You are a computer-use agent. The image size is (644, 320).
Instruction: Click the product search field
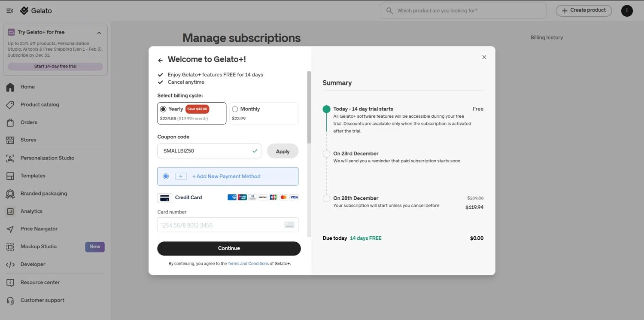[464, 11]
